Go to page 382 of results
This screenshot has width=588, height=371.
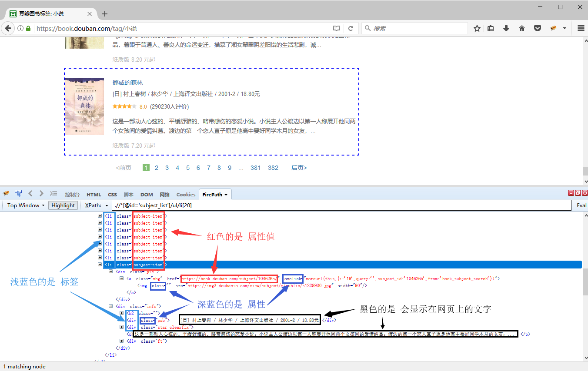point(273,168)
